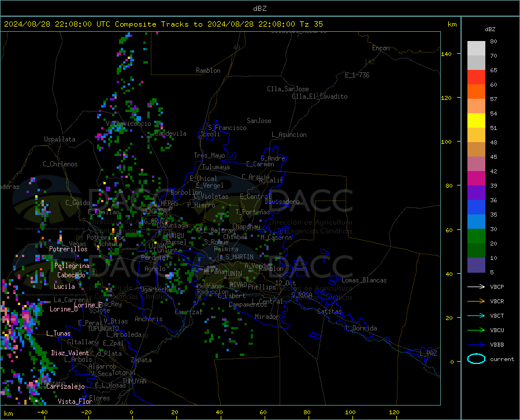Click the Diaz_Valent pink label
This screenshot has height=420, width=520.
[70, 353]
